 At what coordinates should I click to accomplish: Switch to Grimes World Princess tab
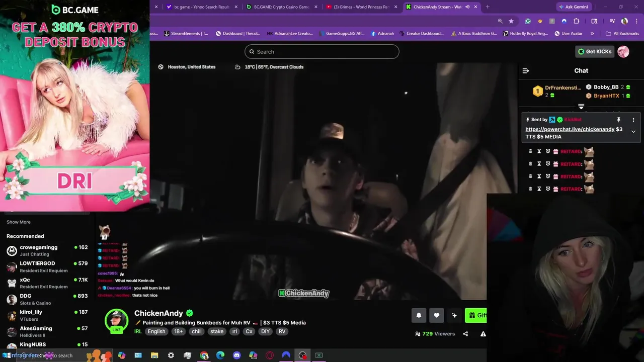click(360, 7)
